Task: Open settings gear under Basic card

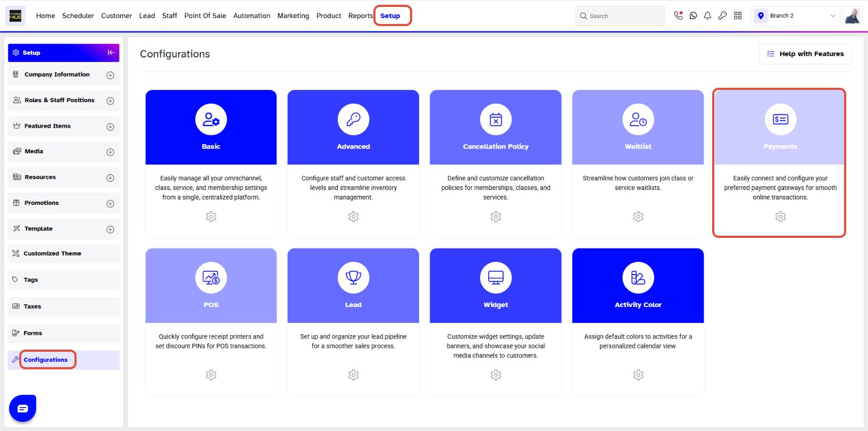Action: point(211,217)
